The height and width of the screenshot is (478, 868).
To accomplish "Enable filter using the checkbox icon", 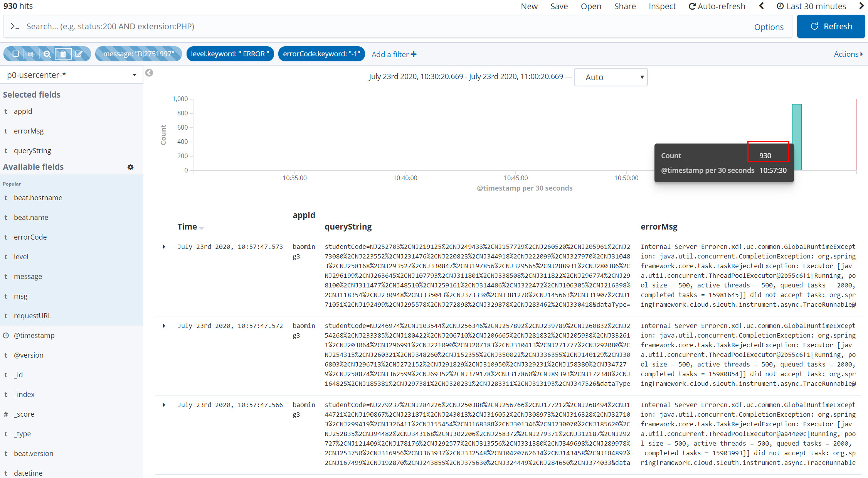I will click(x=16, y=54).
